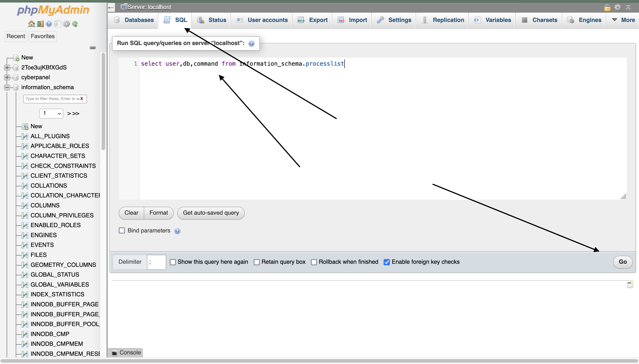
Task: Open the More menu dropdown
Action: pos(623,20)
